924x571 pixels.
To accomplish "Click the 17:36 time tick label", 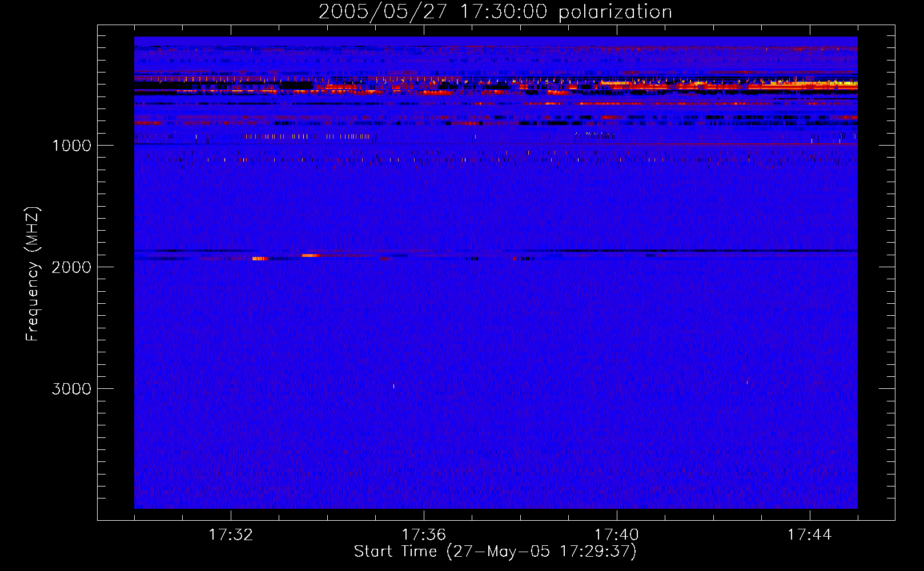I will tap(424, 534).
